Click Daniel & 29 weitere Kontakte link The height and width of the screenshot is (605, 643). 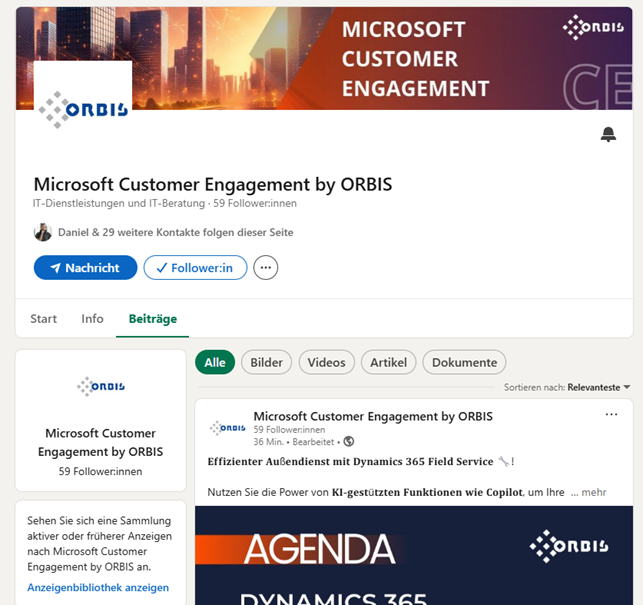pyautogui.click(x=176, y=233)
